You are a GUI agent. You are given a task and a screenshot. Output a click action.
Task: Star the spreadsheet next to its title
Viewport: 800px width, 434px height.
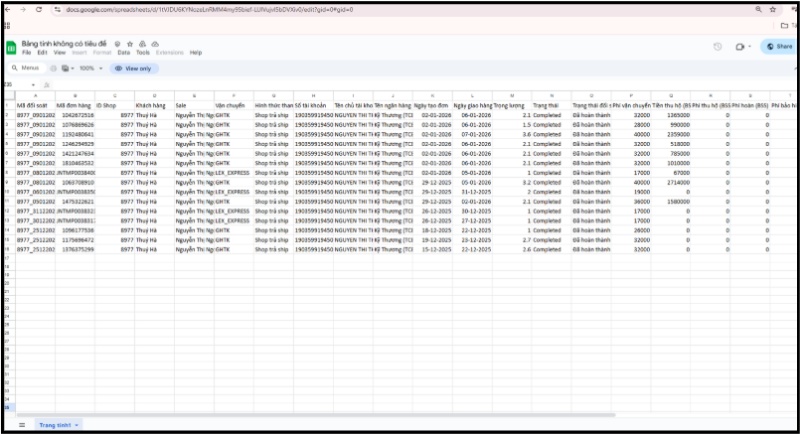[130, 44]
